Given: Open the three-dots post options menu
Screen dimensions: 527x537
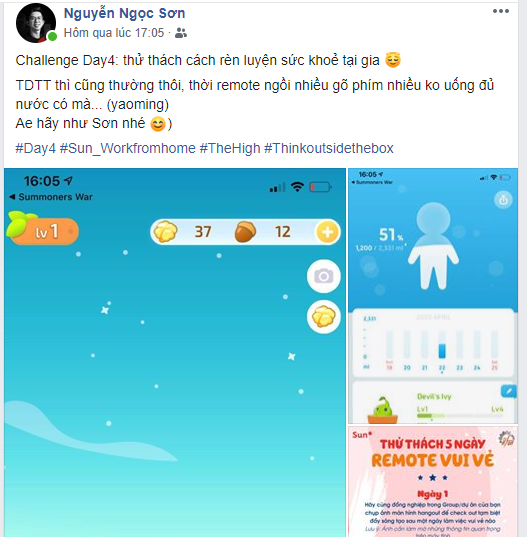Looking at the screenshot, I should [x=501, y=11].
